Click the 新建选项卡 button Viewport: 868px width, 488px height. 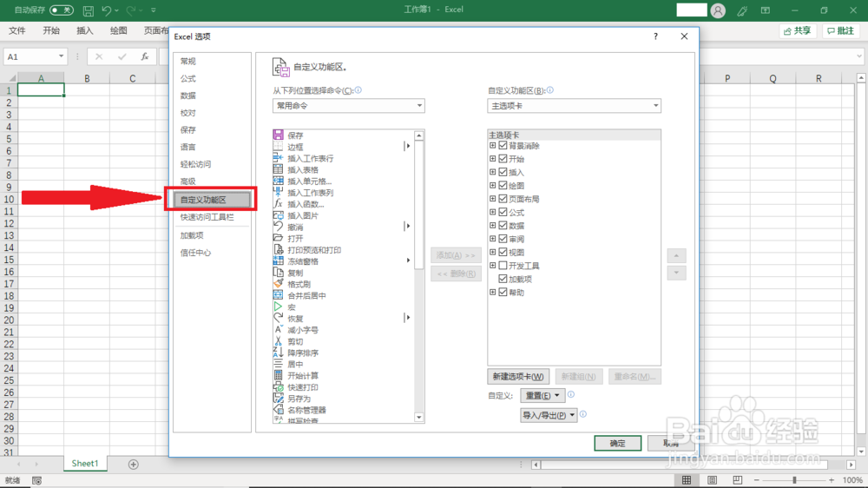point(518,377)
